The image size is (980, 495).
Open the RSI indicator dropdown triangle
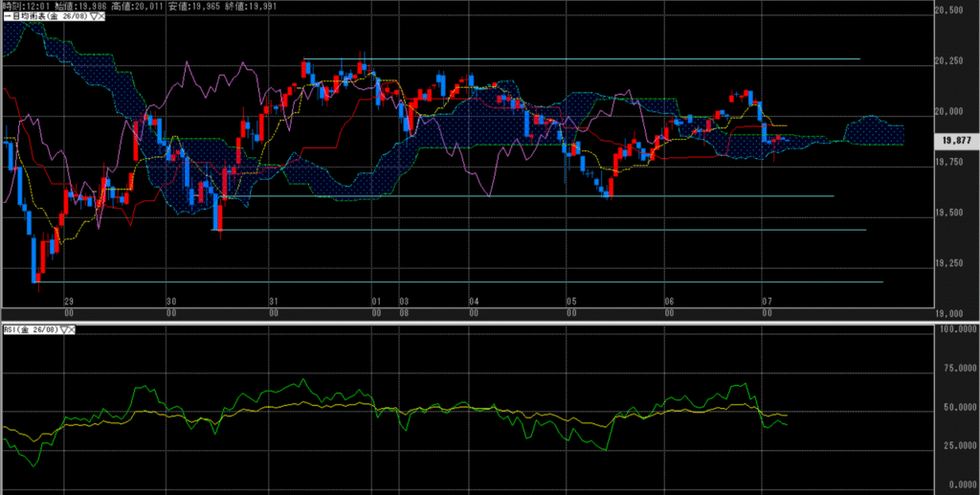[x=64, y=330]
